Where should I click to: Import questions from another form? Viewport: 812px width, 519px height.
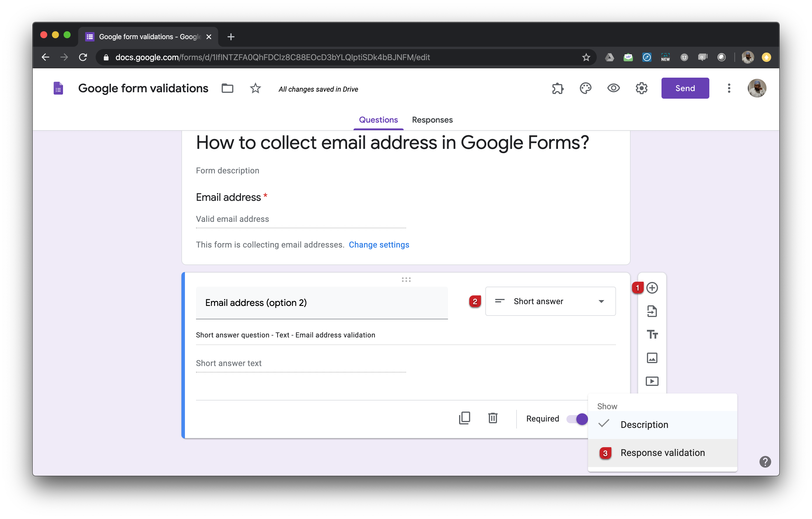pos(652,311)
